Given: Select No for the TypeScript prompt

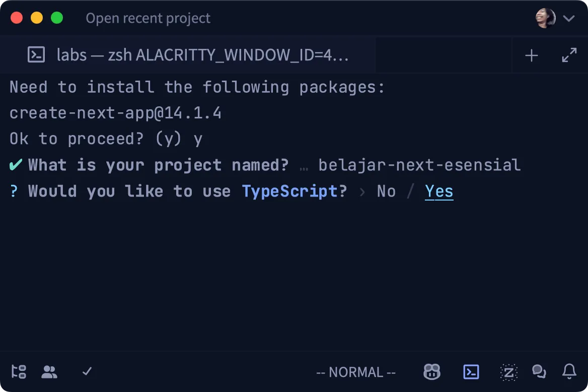Looking at the screenshot, I should [x=386, y=191].
